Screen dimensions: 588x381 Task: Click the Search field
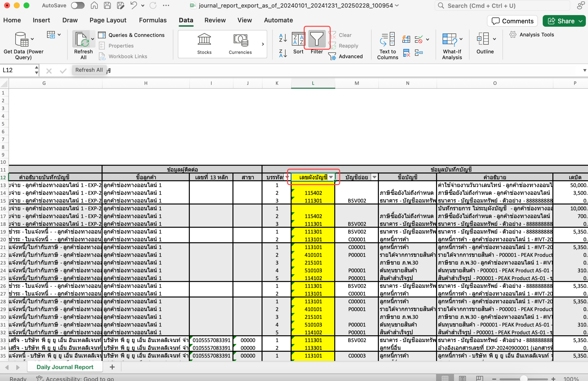(502, 6)
